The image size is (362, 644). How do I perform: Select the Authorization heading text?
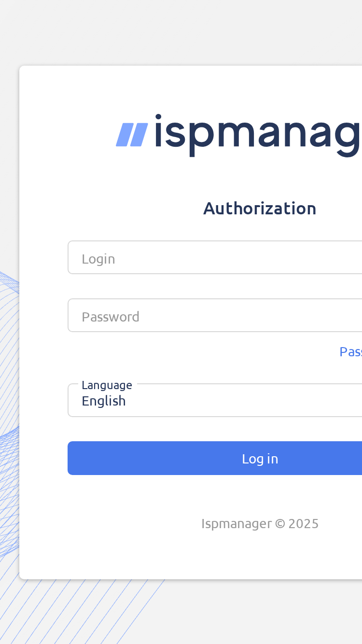click(260, 209)
